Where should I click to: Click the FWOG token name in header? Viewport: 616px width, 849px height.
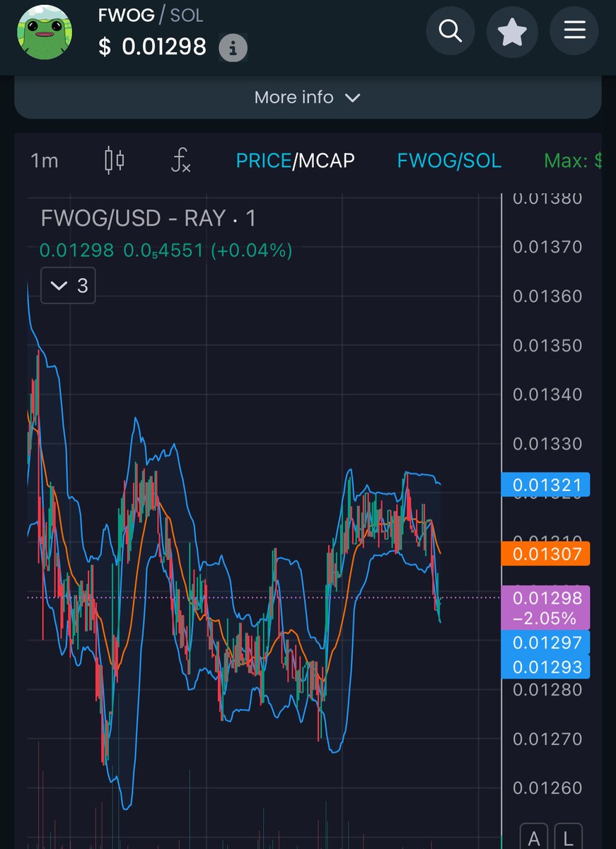point(126,15)
